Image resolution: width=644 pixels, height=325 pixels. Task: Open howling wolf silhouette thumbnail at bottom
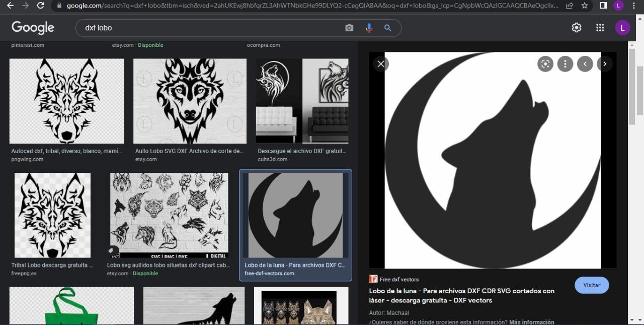point(194,306)
